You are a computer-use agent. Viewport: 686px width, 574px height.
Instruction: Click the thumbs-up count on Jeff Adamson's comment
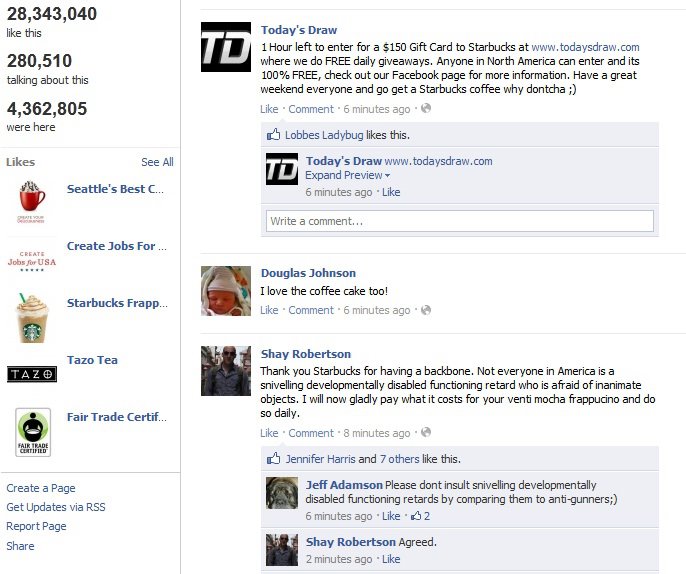click(x=420, y=516)
